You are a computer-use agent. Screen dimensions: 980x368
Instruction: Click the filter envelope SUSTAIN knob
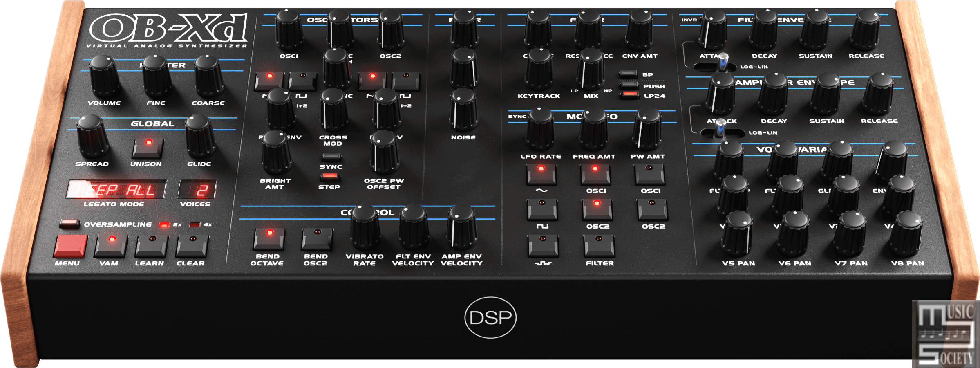tap(815, 29)
